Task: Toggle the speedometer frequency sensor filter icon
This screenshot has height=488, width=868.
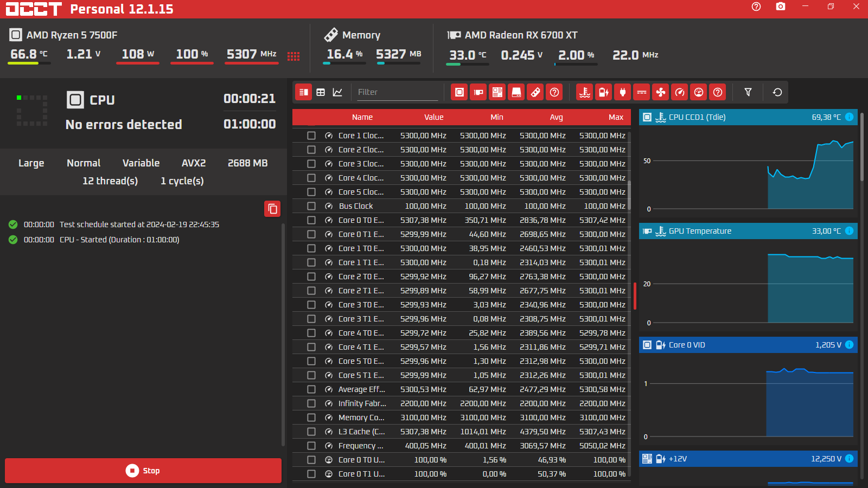Action: tap(680, 92)
